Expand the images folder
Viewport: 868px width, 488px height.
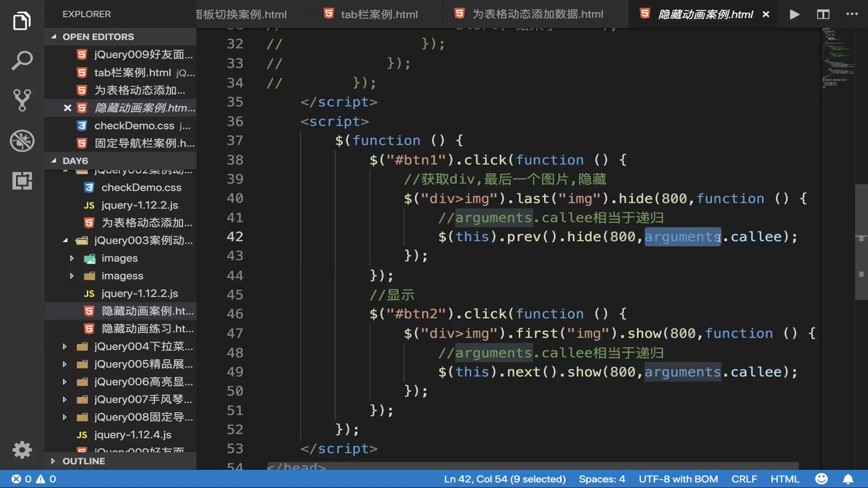pos(120,258)
